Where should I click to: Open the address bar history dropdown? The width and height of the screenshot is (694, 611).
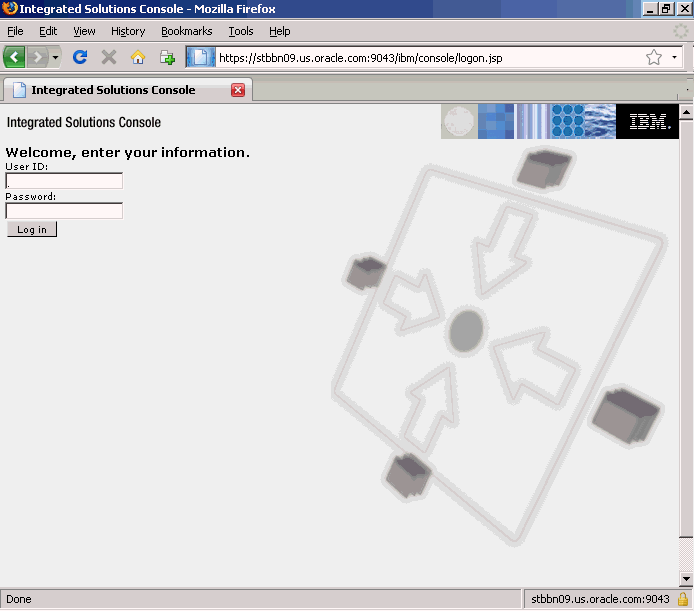tap(674, 57)
